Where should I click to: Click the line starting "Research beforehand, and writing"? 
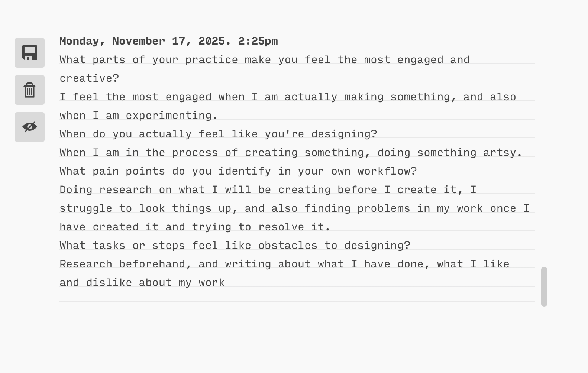pyautogui.click(x=284, y=264)
